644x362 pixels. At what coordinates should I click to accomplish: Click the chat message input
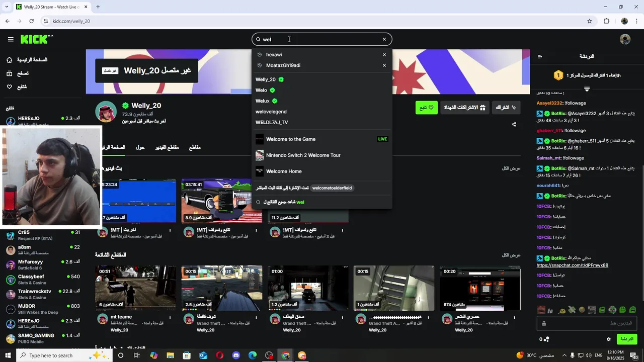pyautogui.click(x=587, y=323)
